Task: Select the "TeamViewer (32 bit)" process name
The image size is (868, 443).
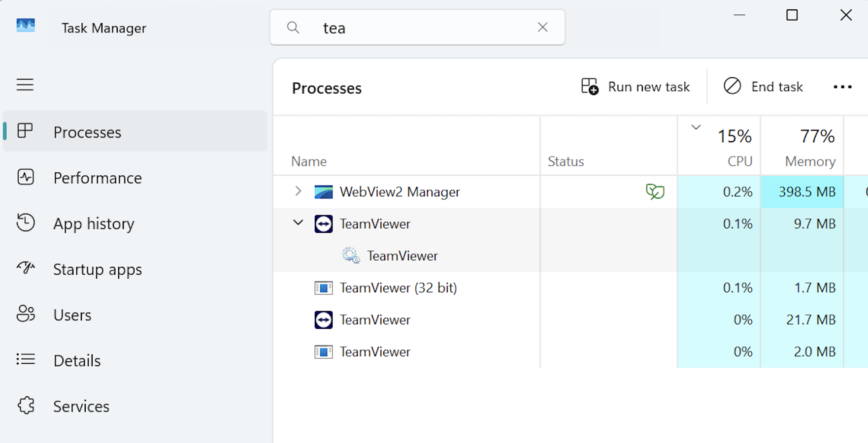Action: [398, 287]
